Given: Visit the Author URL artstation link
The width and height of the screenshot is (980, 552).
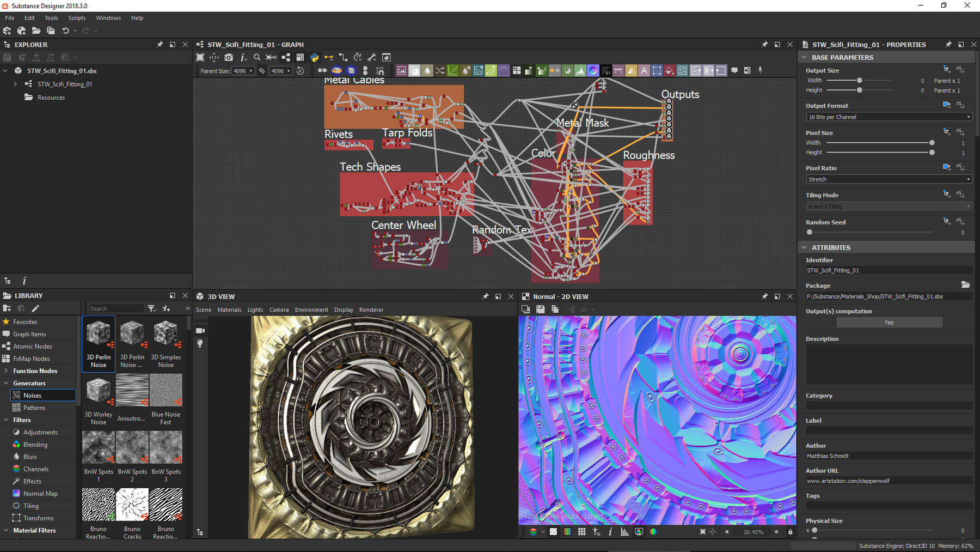Looking at the screenshot, I should (848, 481).
